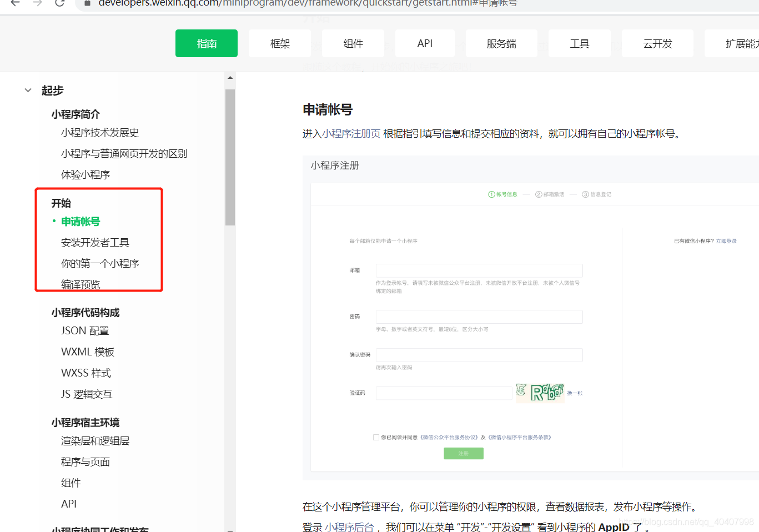Click the page reload icon
Screen dimensions: 759x532
[x=59, y=4]
